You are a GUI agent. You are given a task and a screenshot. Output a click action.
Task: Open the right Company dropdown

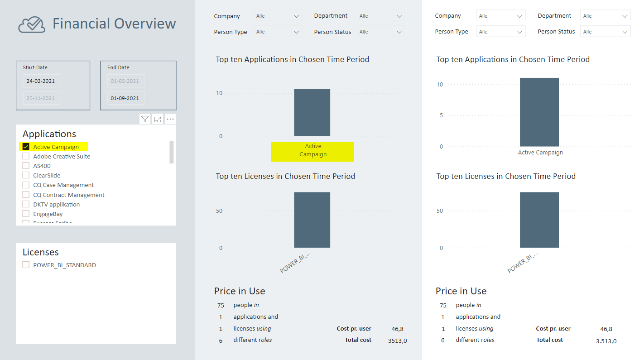tap(500, 16)
